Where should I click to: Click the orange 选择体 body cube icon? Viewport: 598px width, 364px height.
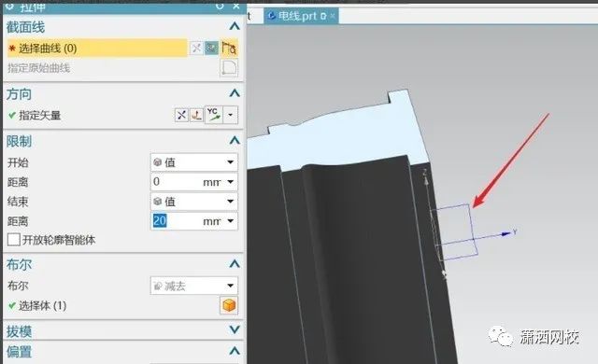[x=229, y=305]
